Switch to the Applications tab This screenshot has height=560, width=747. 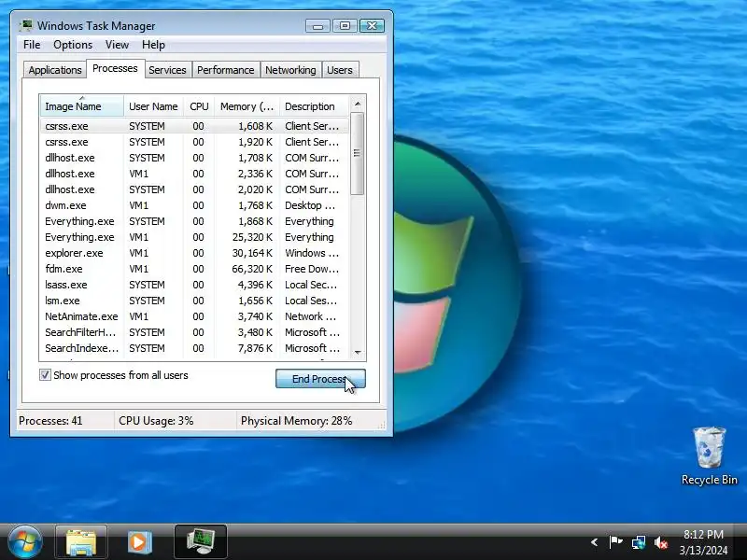pyautogui.click(x=55, y=70)
